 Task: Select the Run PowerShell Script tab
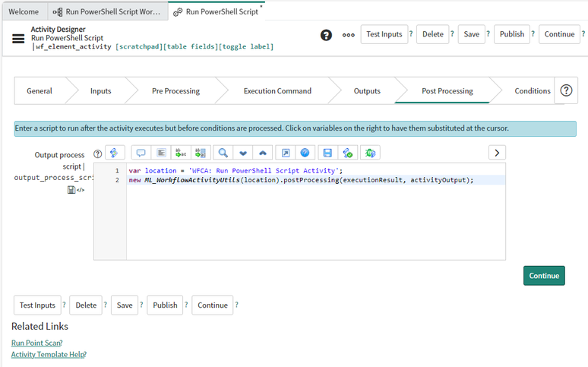tap(217, 11)
